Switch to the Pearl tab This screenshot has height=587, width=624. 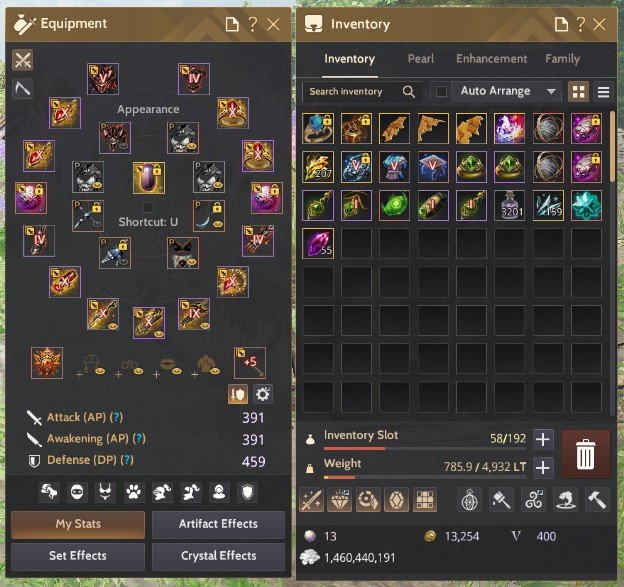[x=421, y=59]
